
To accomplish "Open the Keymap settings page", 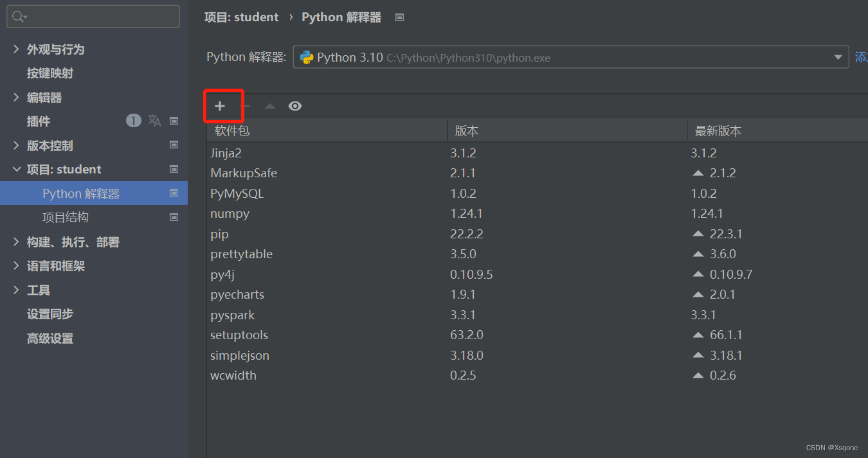I will tap(50, 73).
